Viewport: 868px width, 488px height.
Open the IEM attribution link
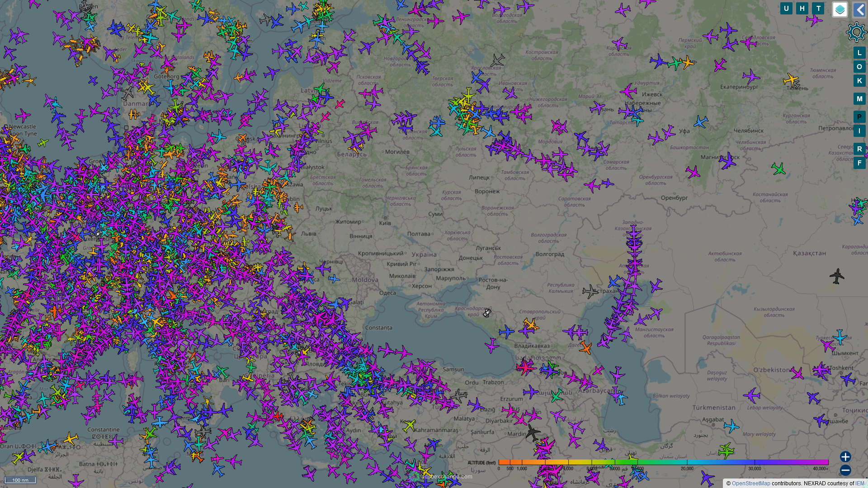859,483
